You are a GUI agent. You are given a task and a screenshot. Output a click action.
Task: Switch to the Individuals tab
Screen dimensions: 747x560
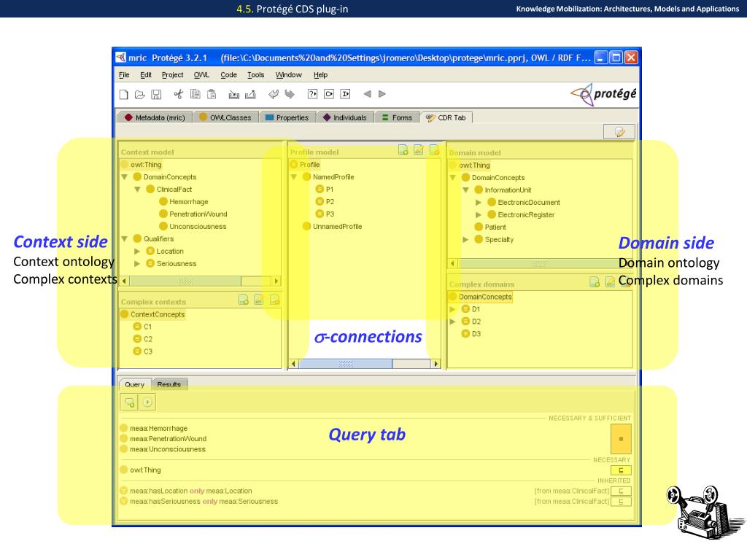345,117
